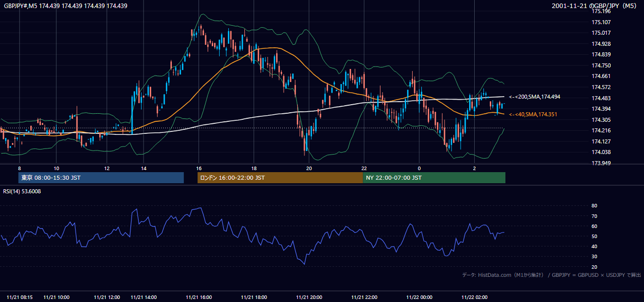This screenshot has height=302, width=644.
Task: Click hour marker 16 under the price chart
Action: pyautogui.click(x=199, y=168)
